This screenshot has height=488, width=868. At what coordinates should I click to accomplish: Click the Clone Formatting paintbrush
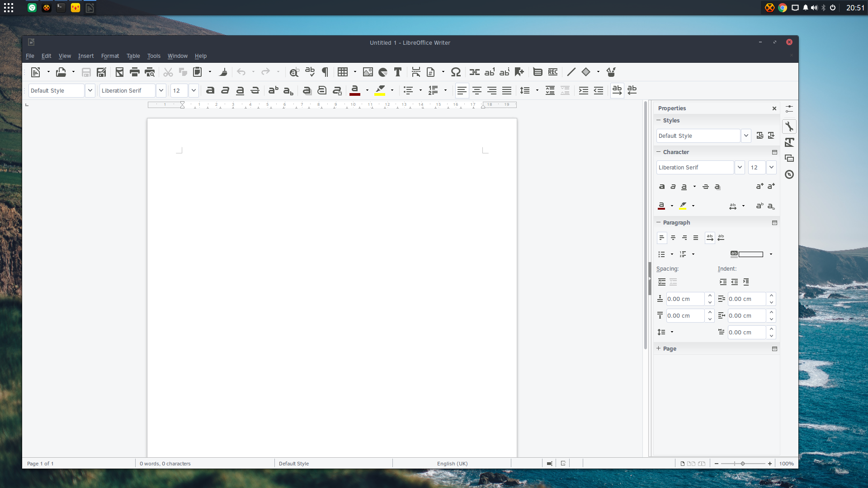(223, 72)
